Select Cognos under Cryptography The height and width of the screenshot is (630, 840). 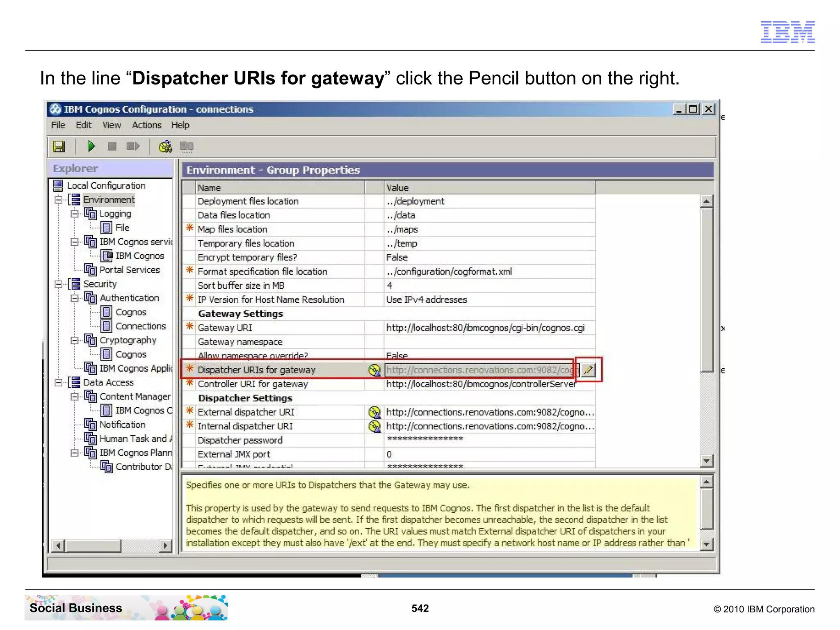coord(131,354)
